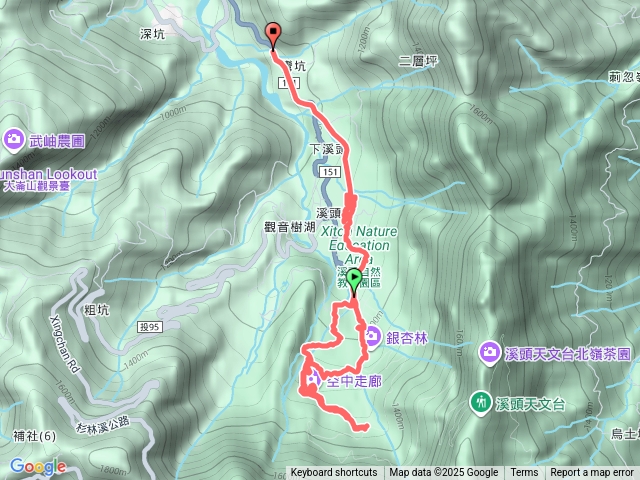Open the 溪頭天文台北嶺茶園 photo pin
640x480 pixels.
pos(489,353)
